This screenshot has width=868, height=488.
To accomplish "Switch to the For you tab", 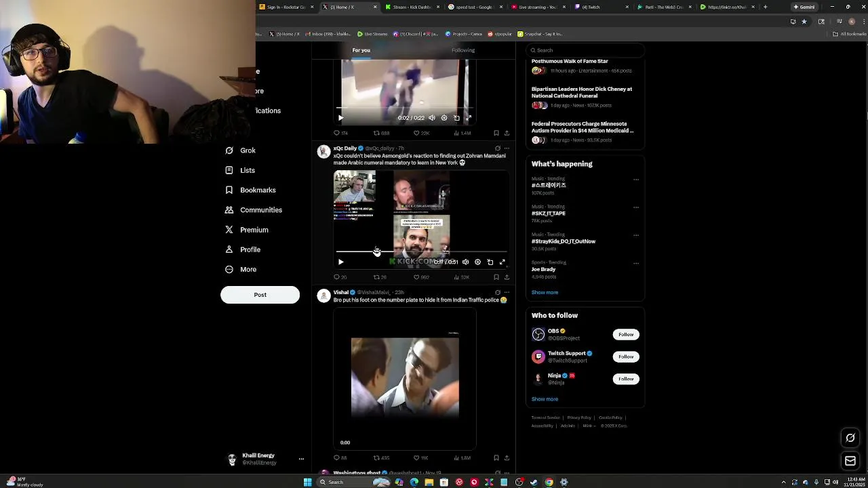I will 361,50.
